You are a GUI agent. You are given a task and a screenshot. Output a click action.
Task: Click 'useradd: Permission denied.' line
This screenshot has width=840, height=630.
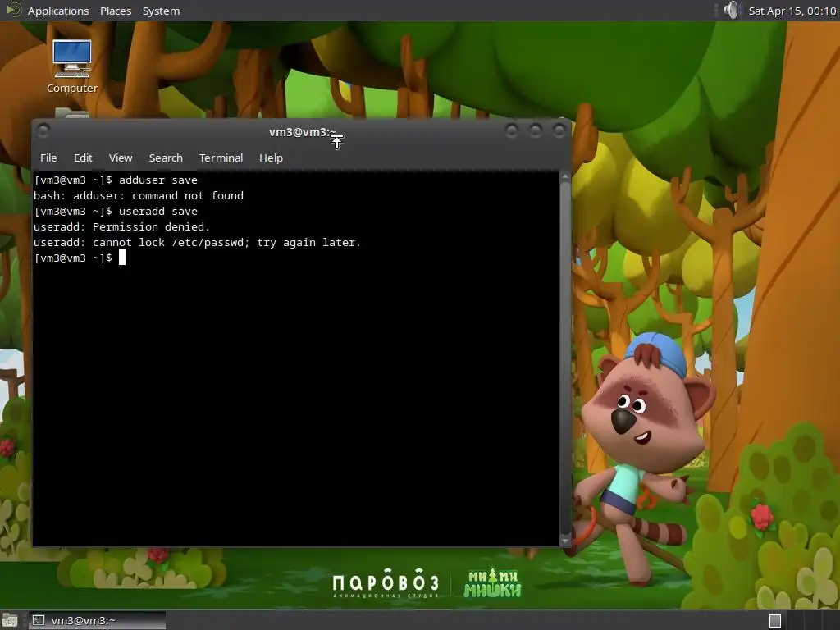tap(121, 226)
